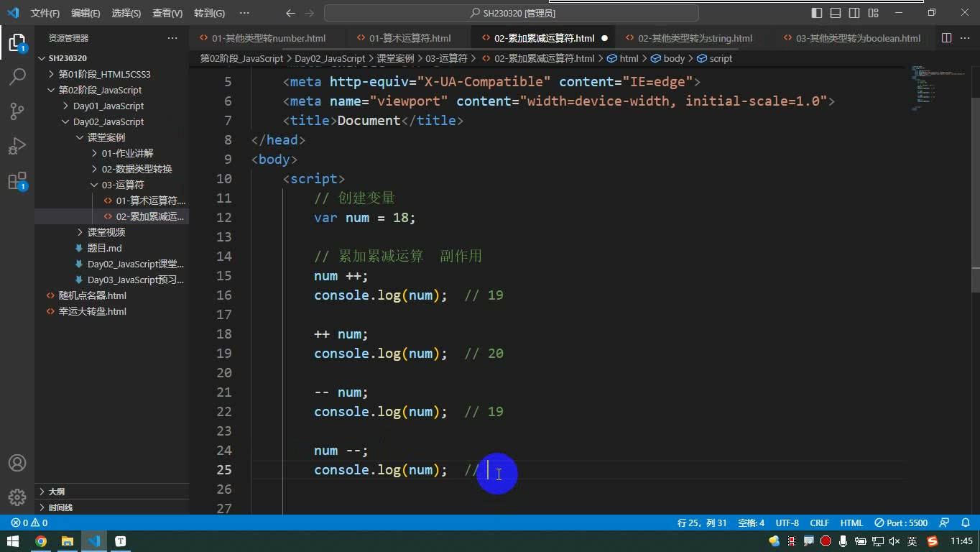The height and width of the screenshot is (552, 980).
Task: Change the UTF-8 encoding in status bar
Action: click(787, 523)
